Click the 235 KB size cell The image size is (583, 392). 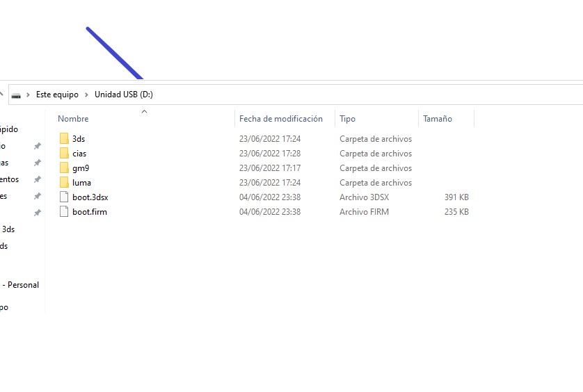pos(456,212)
